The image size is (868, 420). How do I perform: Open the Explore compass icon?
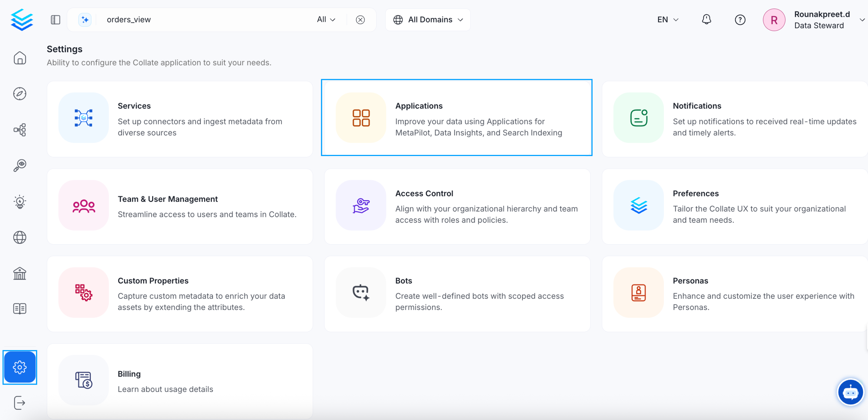(19, 94)
